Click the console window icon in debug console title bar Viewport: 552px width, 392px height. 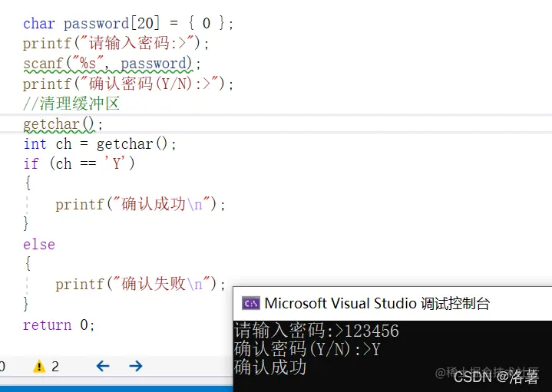tap(250, 303)
